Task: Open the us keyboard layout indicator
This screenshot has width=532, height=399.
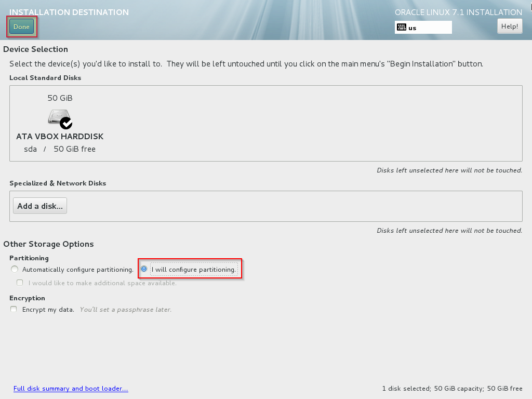Action: click(x=423, y=28)
